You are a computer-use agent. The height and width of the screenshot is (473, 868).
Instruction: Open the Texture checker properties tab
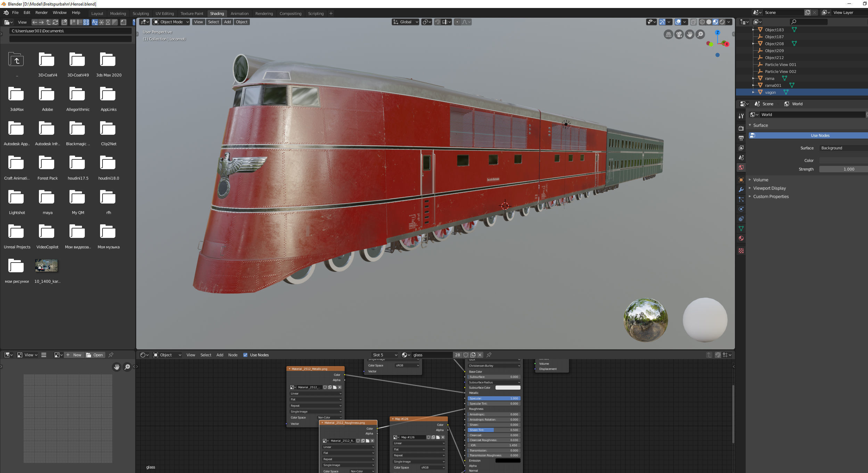coord(741,250)
